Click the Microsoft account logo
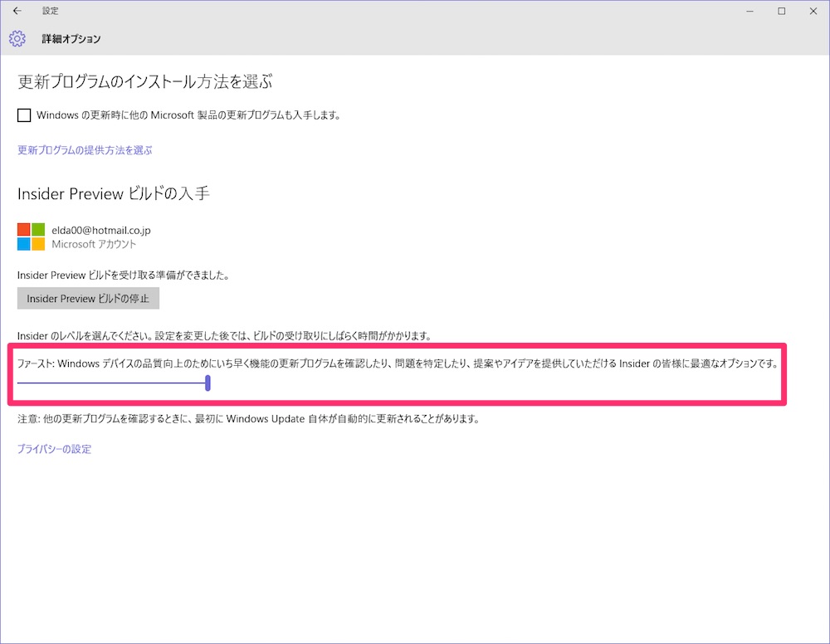830x644 pixels. pos(31,237)
